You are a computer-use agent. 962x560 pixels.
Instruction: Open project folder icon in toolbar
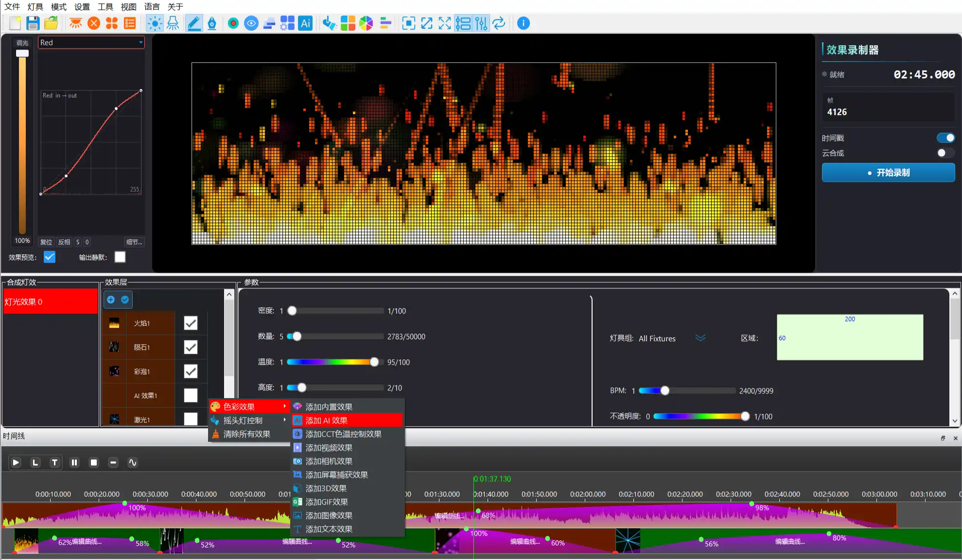[51, 23]
